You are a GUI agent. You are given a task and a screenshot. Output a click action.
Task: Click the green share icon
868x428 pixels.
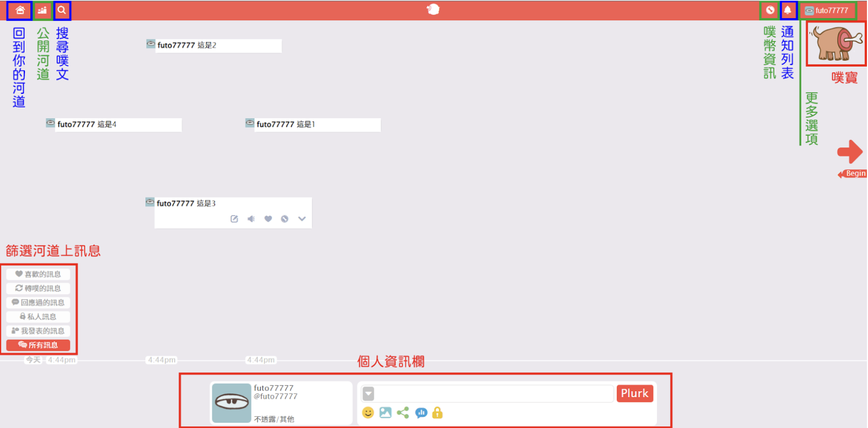coord(403,413)
